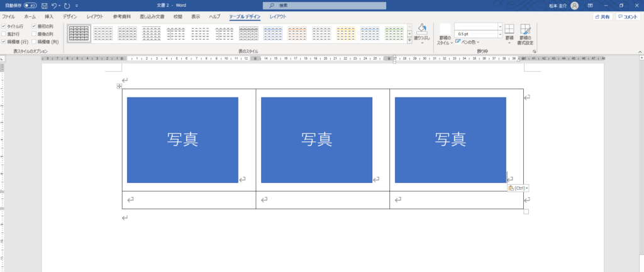This screenshot has height=272, width=644.
Task: Open the (Ctrl) paste options icon
Action: (518, 188)
